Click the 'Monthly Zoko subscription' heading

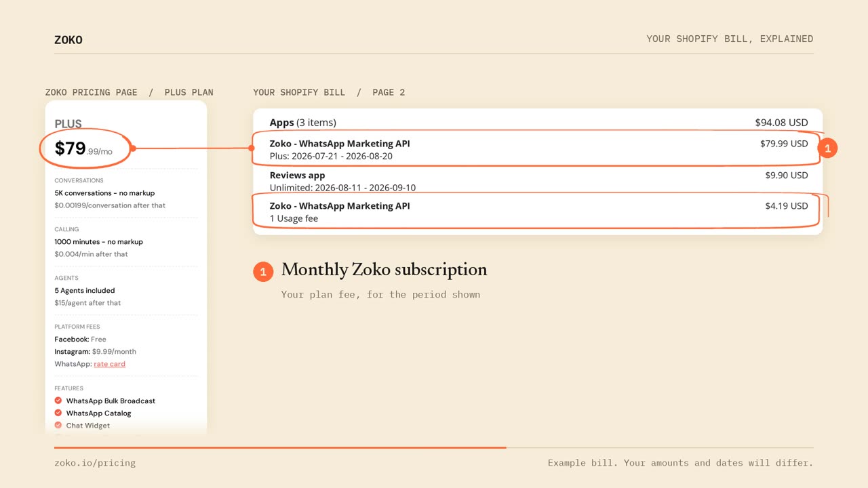tap(384, 270)
